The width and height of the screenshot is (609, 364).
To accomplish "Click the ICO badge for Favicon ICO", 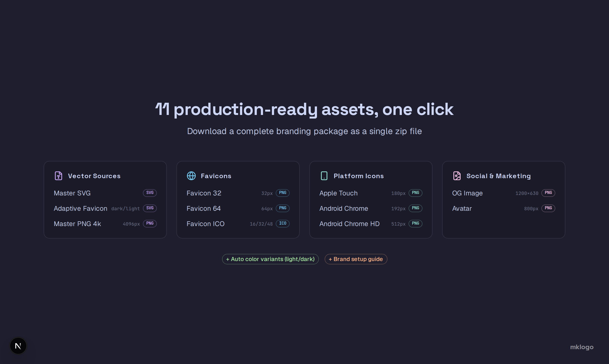I will (x=283, y=223).
